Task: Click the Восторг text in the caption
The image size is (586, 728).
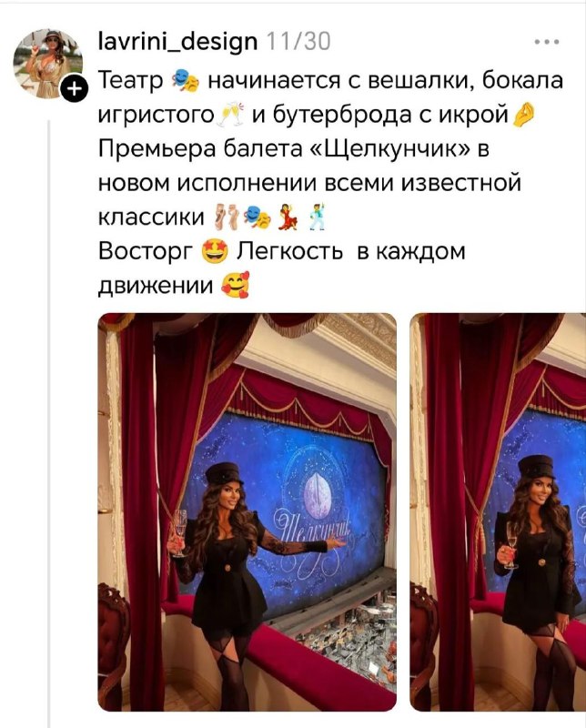Action: pyautogui.click(x=146, y=252)
